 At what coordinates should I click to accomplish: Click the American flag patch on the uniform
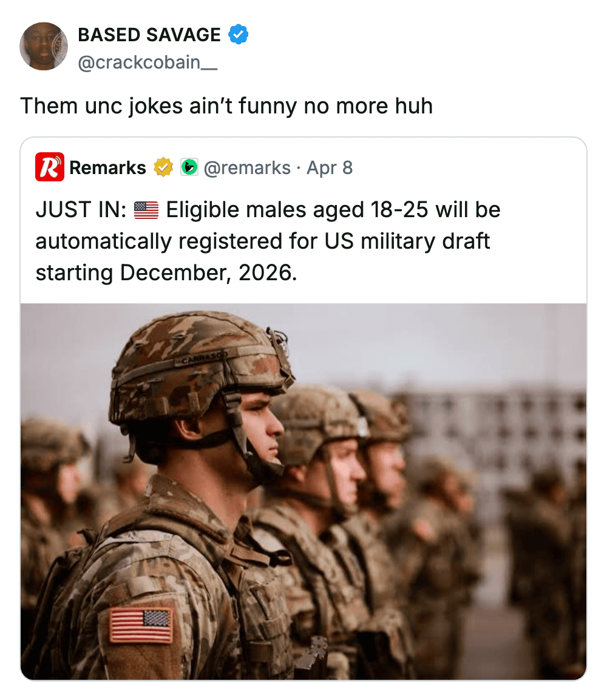point(141,625)
